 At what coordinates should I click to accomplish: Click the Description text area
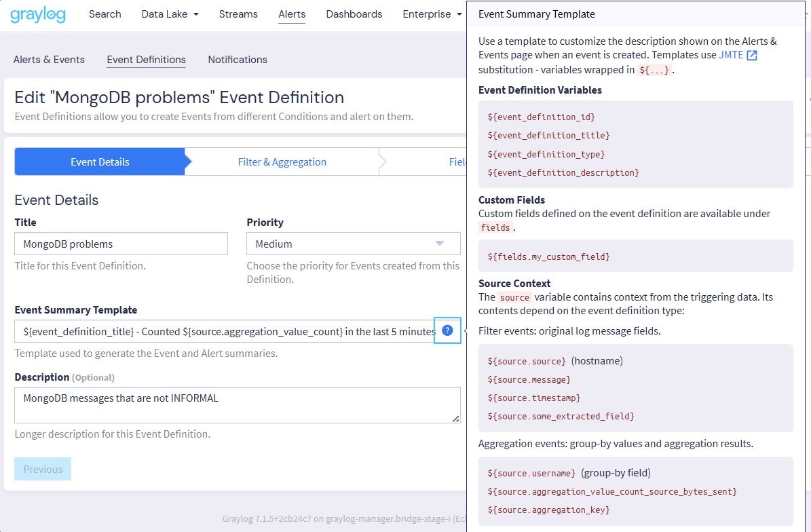click(x=238, y=405)
